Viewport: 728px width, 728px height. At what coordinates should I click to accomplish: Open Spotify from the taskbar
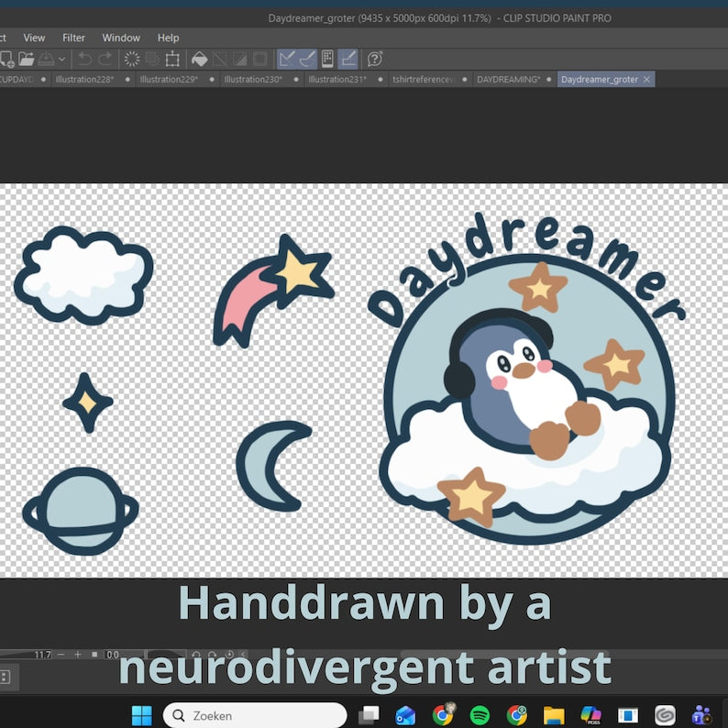480,715
